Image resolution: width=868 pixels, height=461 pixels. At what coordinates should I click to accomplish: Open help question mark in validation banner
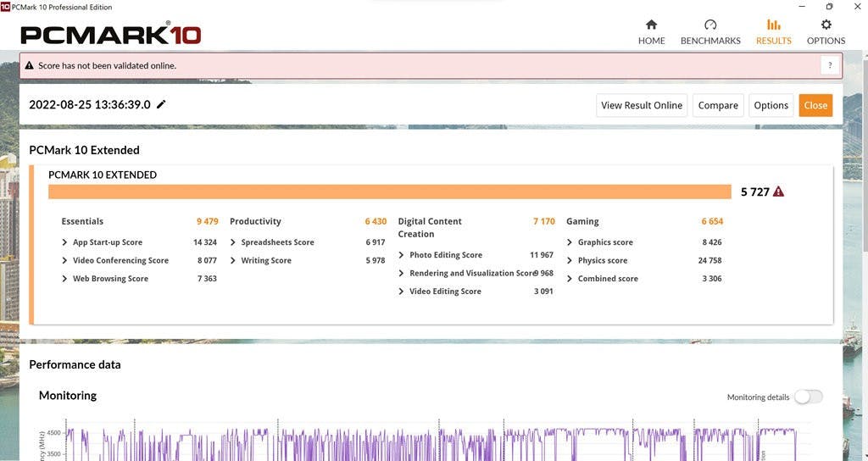pos(829,65)
